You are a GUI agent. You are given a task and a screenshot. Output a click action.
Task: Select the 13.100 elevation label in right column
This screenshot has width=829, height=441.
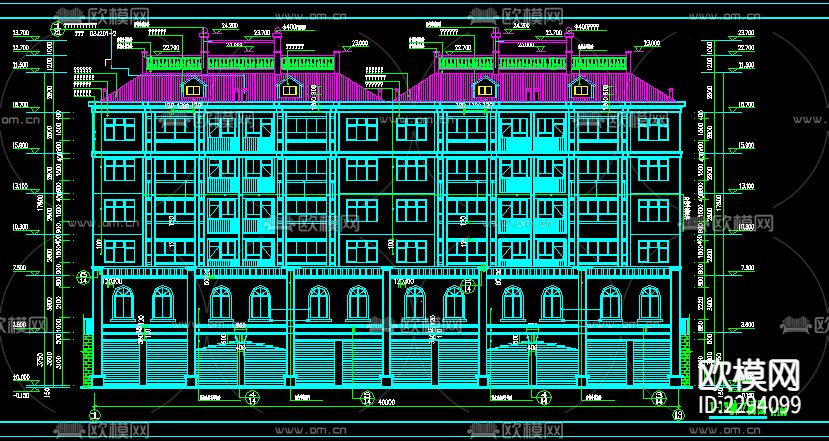(x=746, y=186)
